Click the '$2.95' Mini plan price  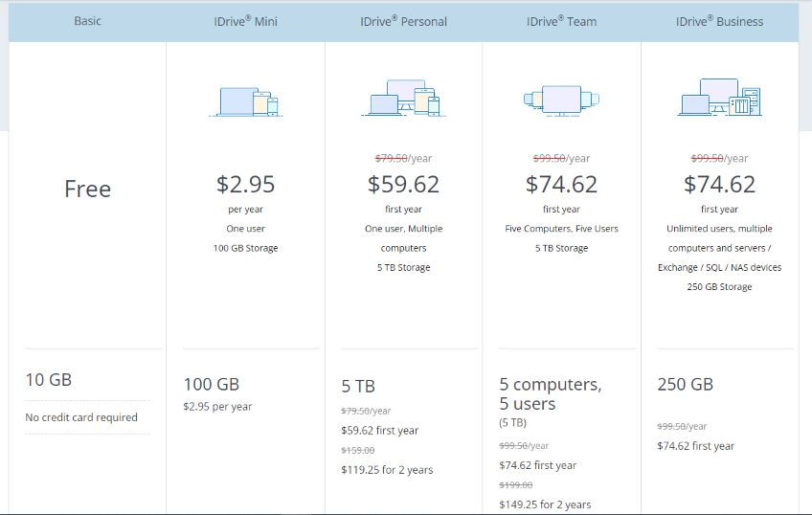click(x=245, y=184)
